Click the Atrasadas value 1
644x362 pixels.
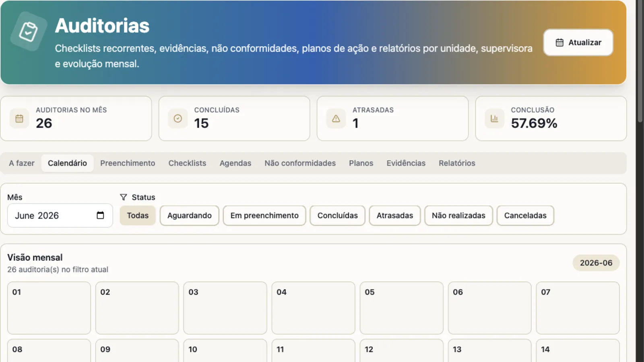[355, 123]
